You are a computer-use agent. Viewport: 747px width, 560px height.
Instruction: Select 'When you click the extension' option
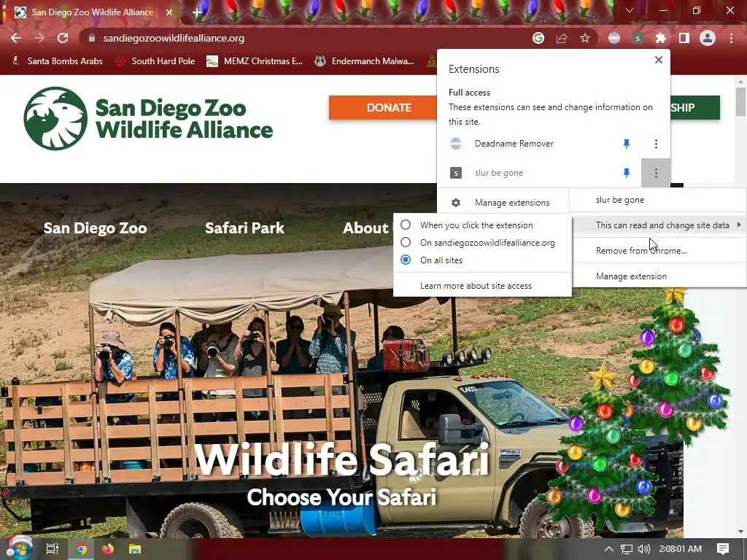[482, 225]
